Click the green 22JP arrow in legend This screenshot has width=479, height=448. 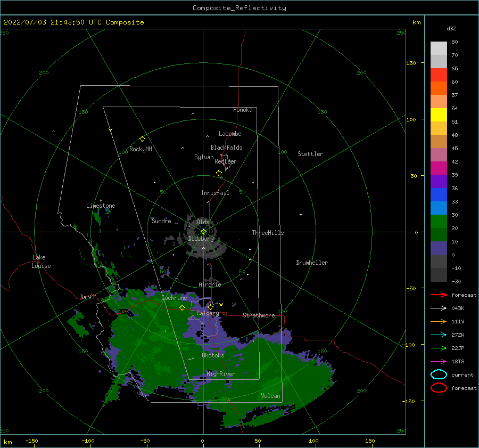coord(439,348)
